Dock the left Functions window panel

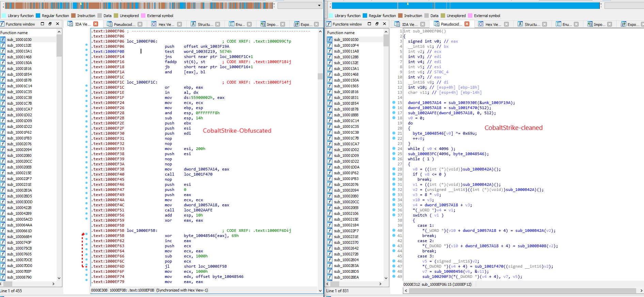point(50,24)
